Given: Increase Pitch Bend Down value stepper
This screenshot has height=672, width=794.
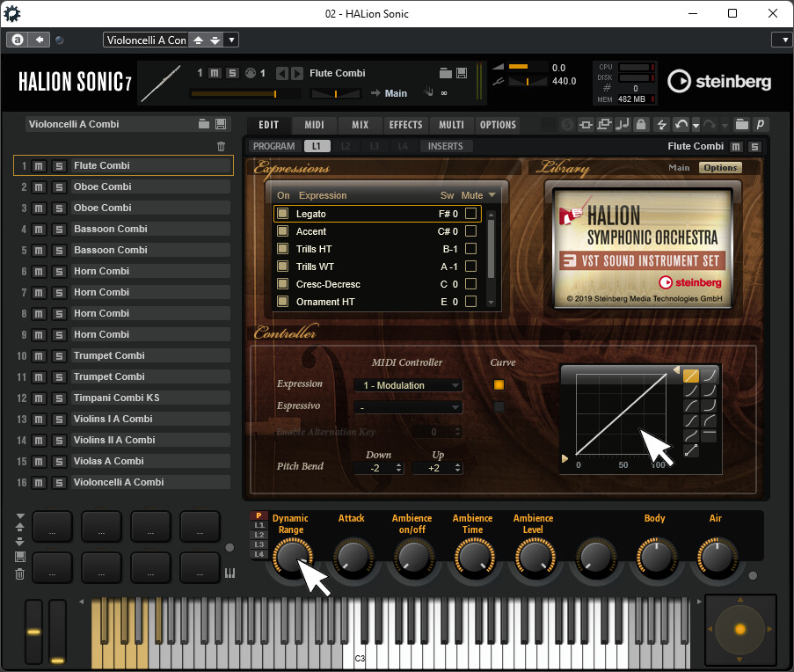Looking at the screenshot, I should [399, 465].
